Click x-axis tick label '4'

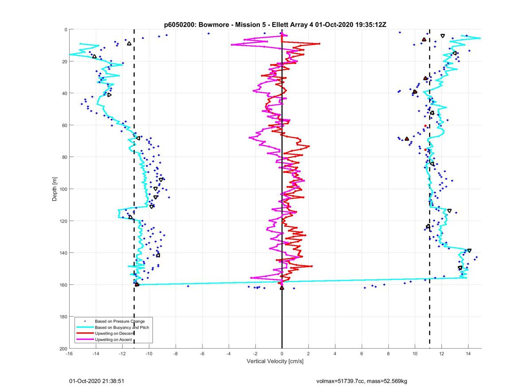click(335, 354)
